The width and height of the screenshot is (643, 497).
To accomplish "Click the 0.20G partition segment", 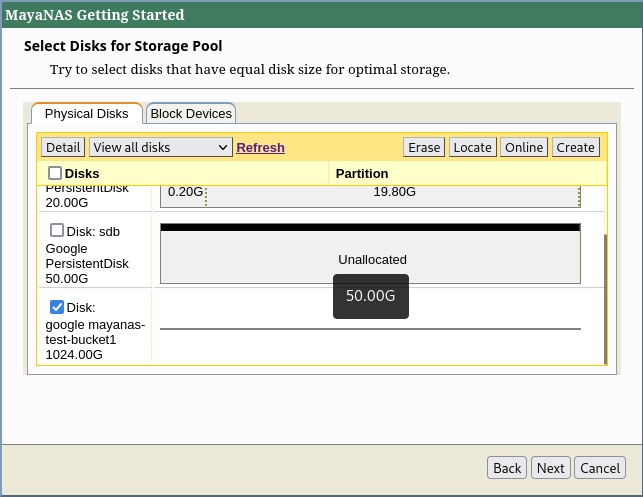I will (184, 192).
